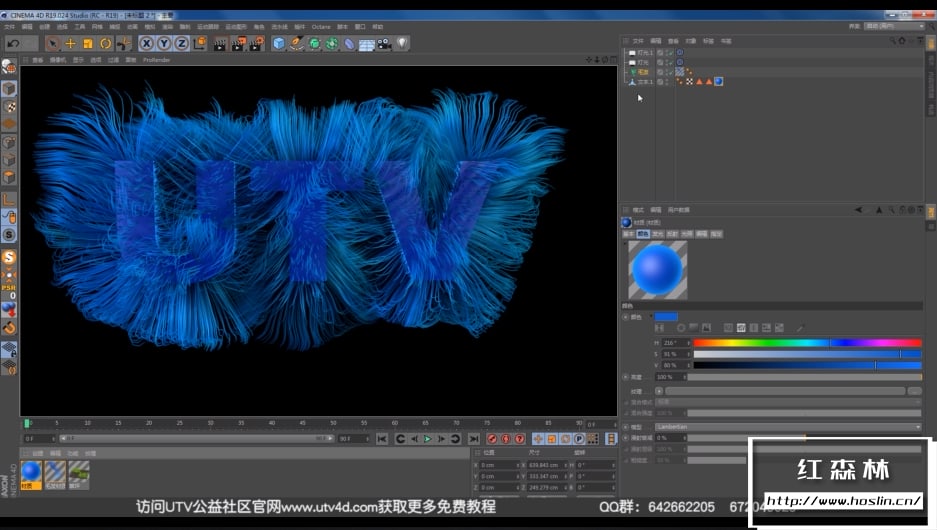Select the Move tool (yellow cross)

71,44
